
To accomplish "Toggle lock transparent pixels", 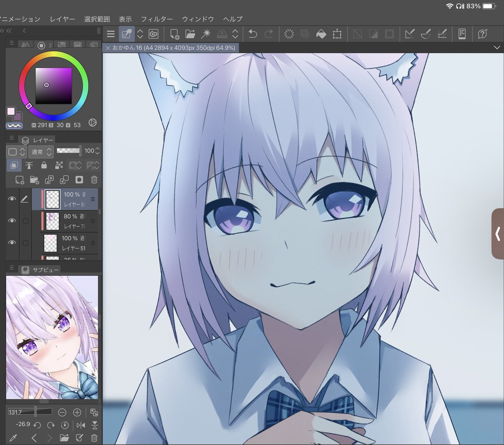I will (58, 165).
